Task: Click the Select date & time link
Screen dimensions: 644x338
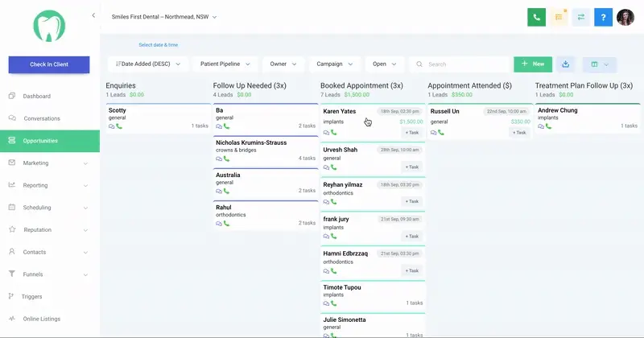Action: pos(158,45)
